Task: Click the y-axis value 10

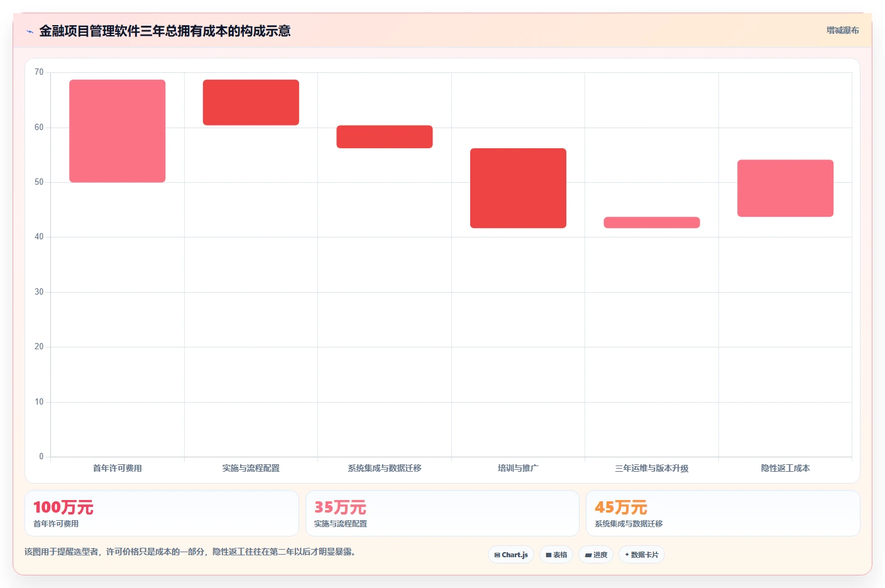Action: click(39, 402)
